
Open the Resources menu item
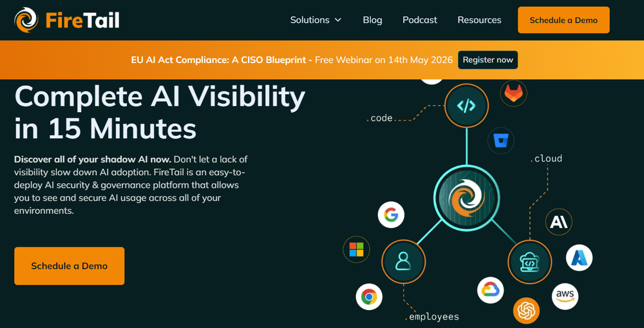tap(479, 20)
